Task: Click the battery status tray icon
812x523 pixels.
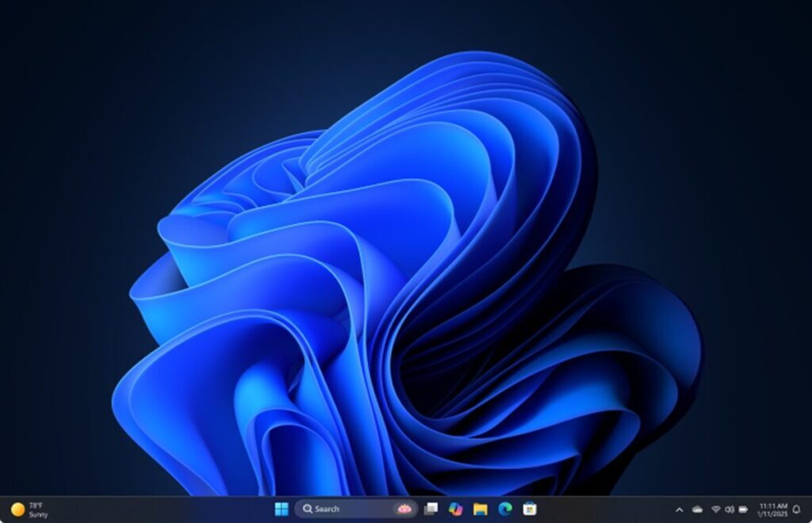Action: 743,510
